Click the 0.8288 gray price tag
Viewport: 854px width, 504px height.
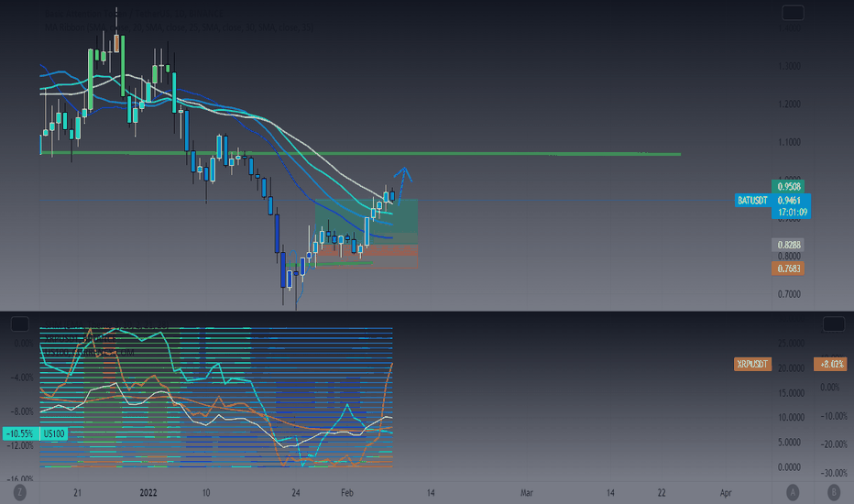[x=788, y=245]
